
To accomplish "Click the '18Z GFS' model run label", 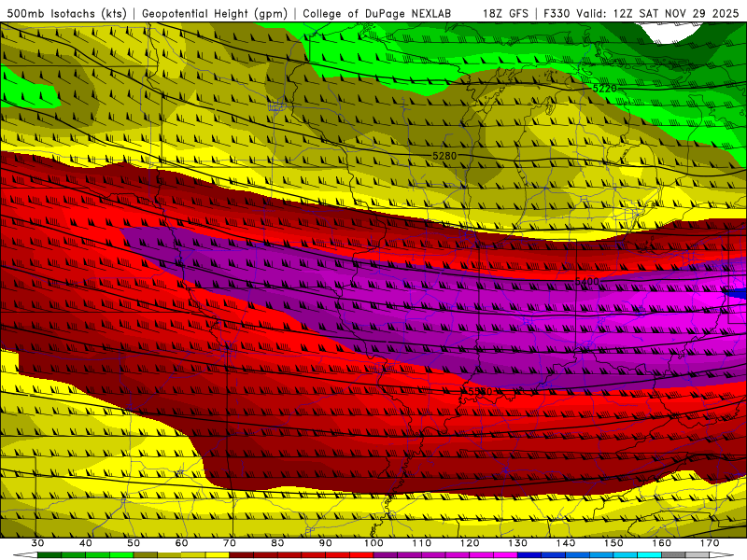I will pyautogui.click(x=505, y=14).
